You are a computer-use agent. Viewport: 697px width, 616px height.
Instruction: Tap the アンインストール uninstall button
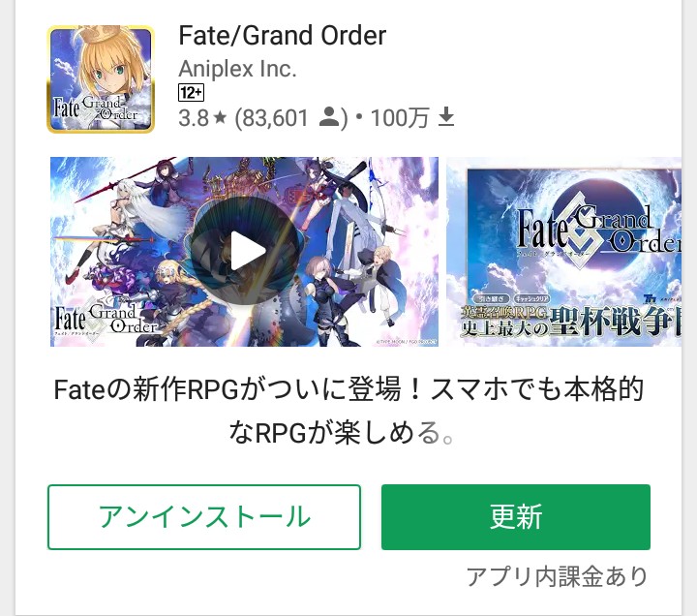[x=204, y=517]
